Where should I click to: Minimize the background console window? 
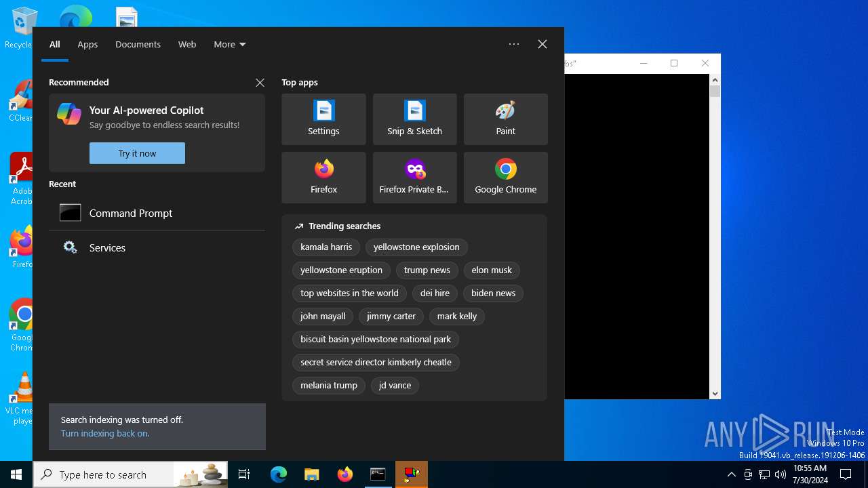coord(644,63)
